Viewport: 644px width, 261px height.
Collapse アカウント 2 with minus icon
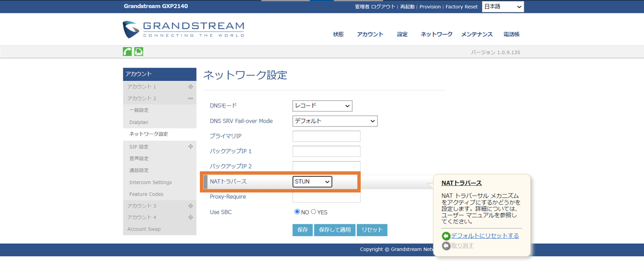[x=190, y=98]
